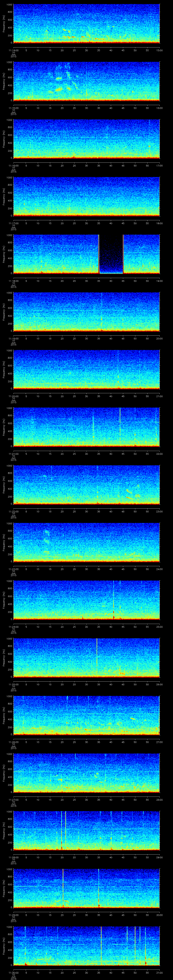Click the "11:16:00" start time label
Viewport: 173px width, 980px height.
pos(13,166)
